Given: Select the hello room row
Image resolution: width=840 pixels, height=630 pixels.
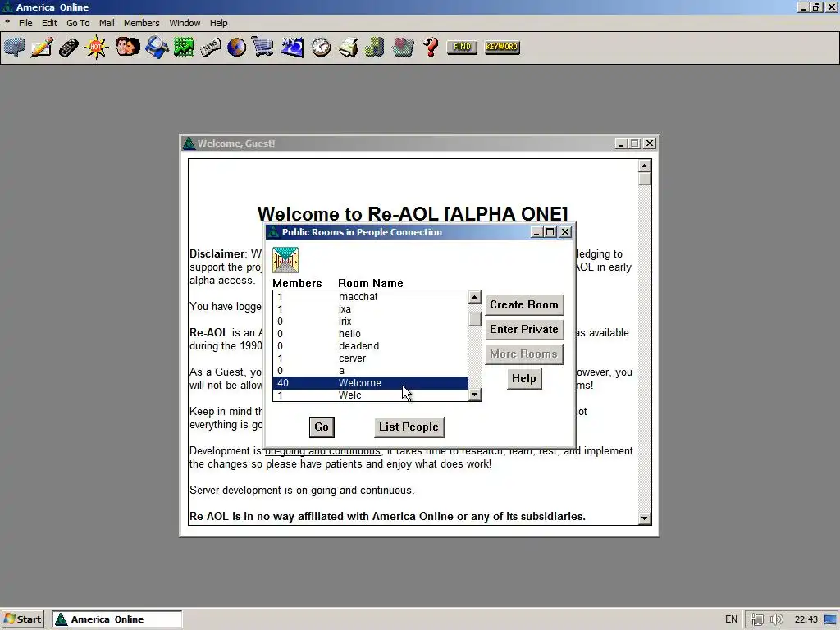Looking at the screenshot, I should point(371,334).
